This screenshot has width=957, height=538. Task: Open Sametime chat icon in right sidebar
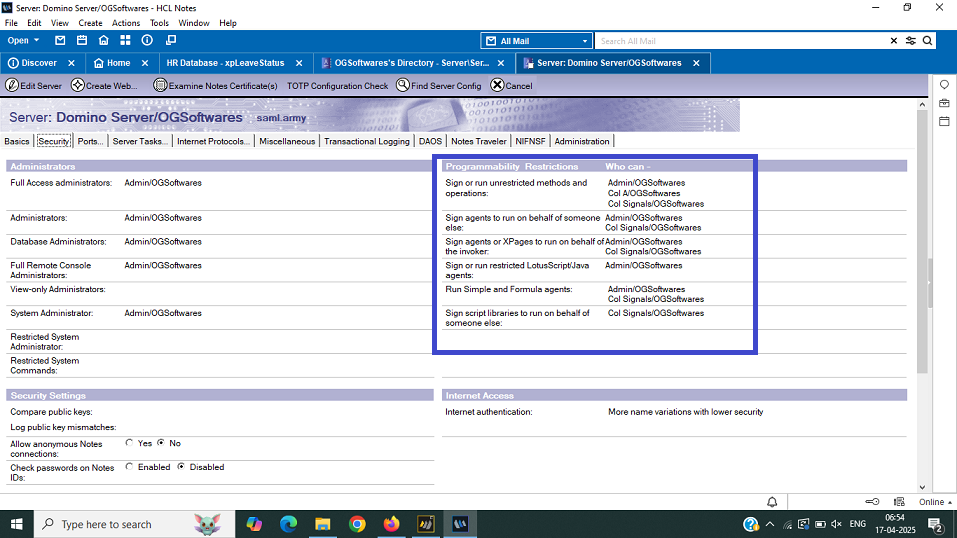point(944,85)
